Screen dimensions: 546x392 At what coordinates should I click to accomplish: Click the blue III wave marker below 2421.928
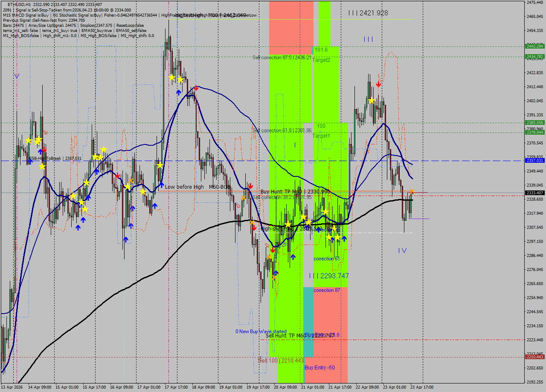[x=368, y=39]
